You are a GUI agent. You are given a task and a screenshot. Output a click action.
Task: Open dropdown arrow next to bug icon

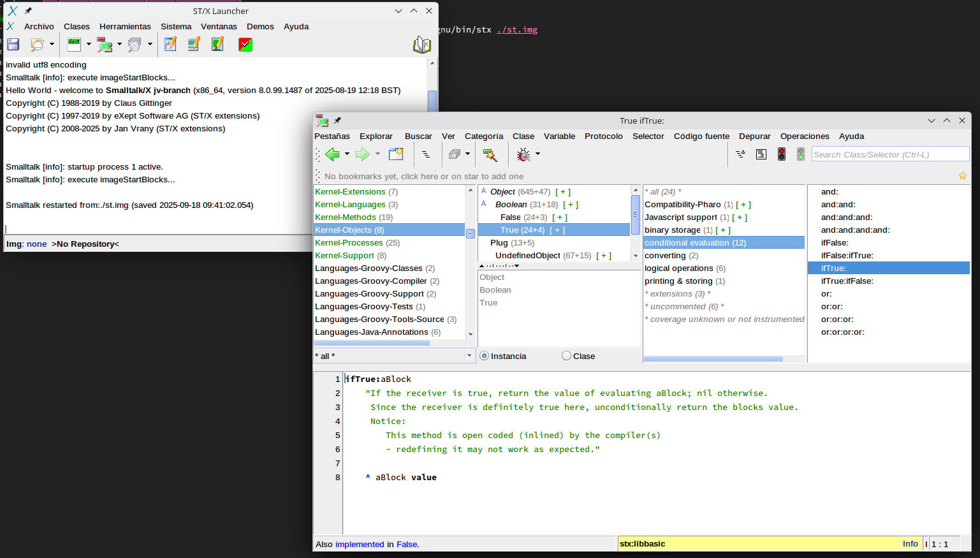tap(538, 154)
